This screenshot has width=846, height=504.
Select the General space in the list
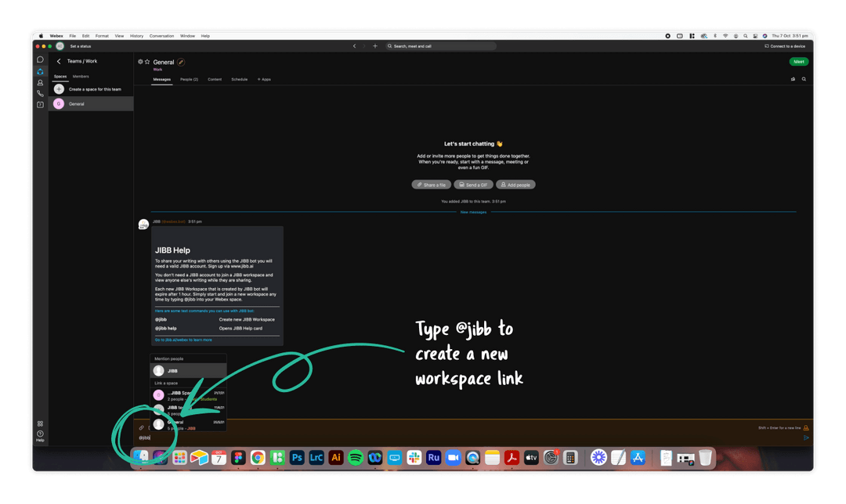[x=91, y=104]
